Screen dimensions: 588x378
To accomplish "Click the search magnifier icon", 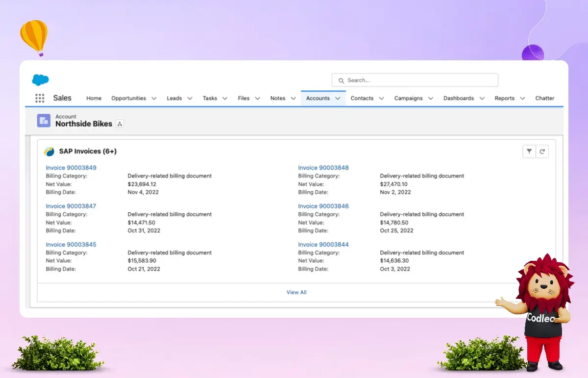I will point(341,80).
